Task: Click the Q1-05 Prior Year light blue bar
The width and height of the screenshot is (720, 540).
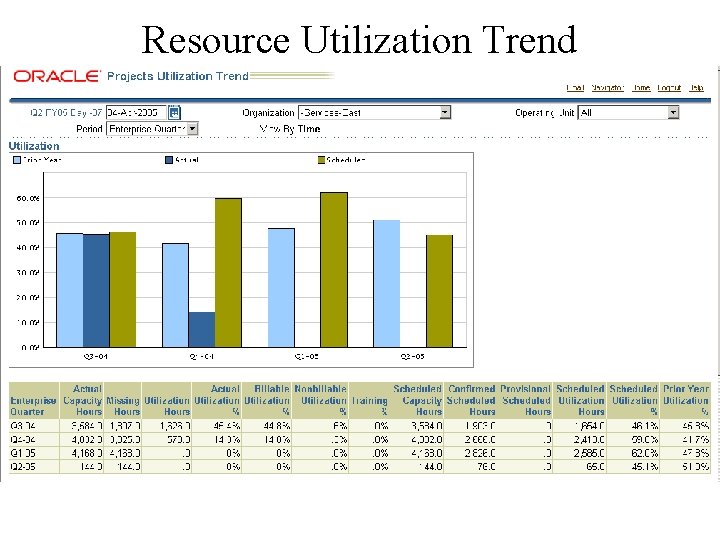Action: tap(281, 288)
